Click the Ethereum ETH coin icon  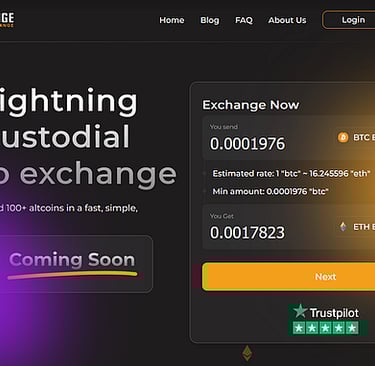pyautogui.click(x=343, y=227)
